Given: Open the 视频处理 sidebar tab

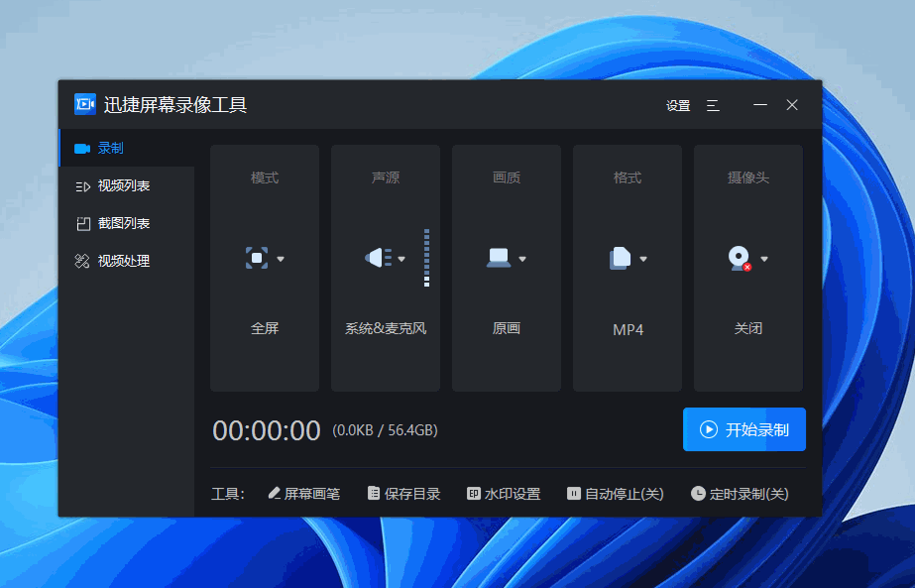Looking at the screenshot, I should pyautogui.click(x=127, y=261).
